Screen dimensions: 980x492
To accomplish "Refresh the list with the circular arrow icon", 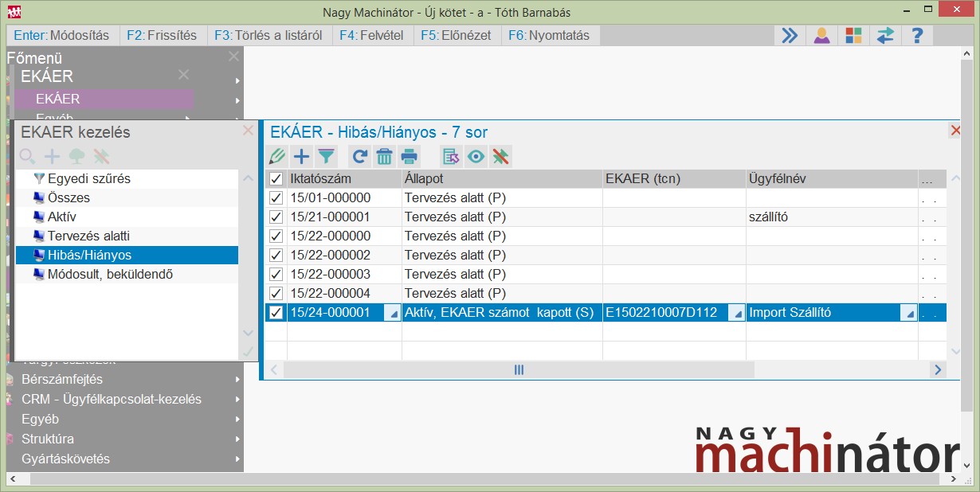I will tap(360, 156).
